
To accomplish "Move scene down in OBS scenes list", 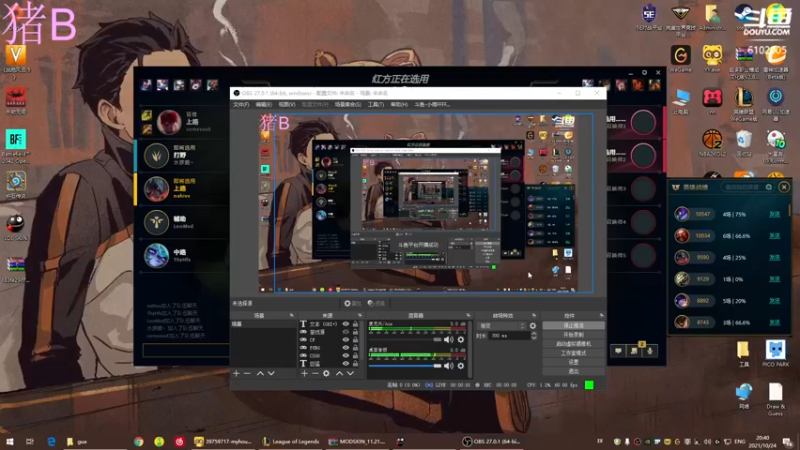I will pos(271,373).
